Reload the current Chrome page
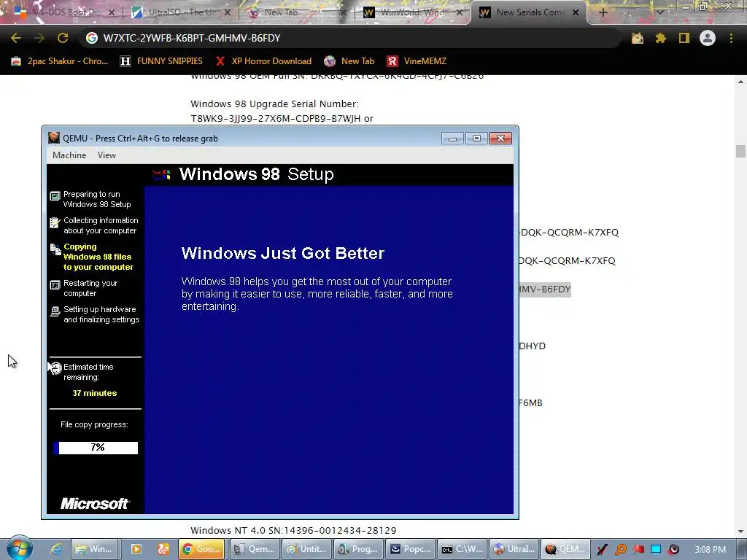This screenshot has width=747, height=560. point(63,38)
